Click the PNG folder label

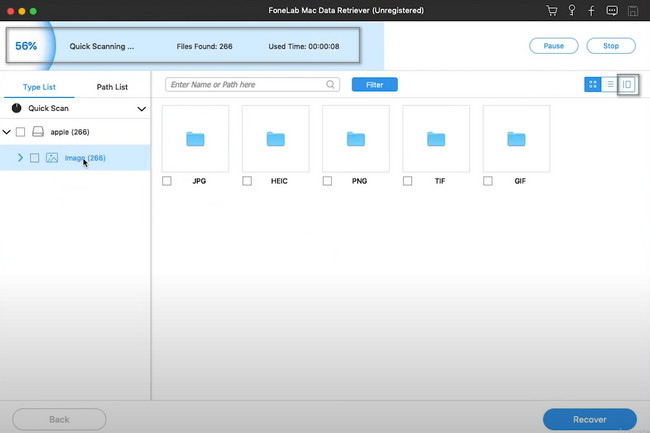359,181
